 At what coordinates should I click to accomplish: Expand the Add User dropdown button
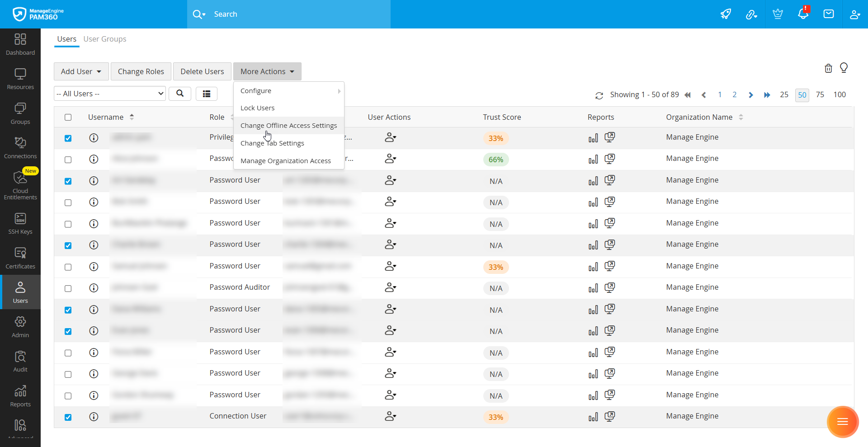[81, 71]
